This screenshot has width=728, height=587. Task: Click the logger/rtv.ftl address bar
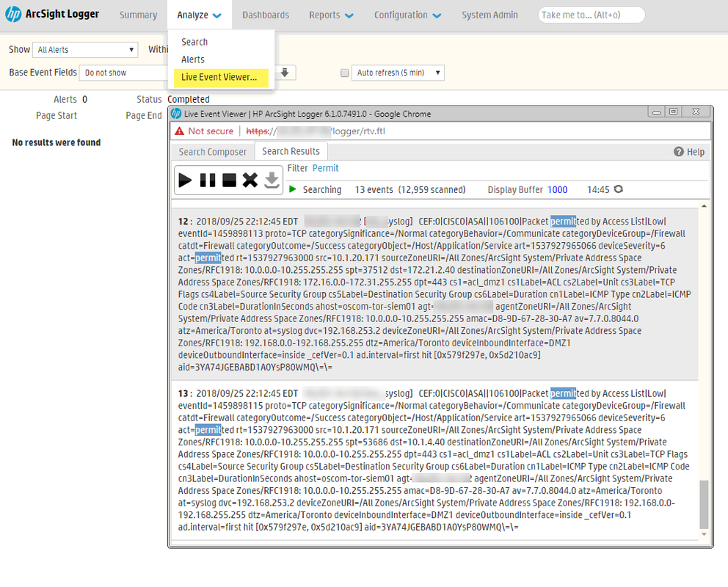point(441,131)
